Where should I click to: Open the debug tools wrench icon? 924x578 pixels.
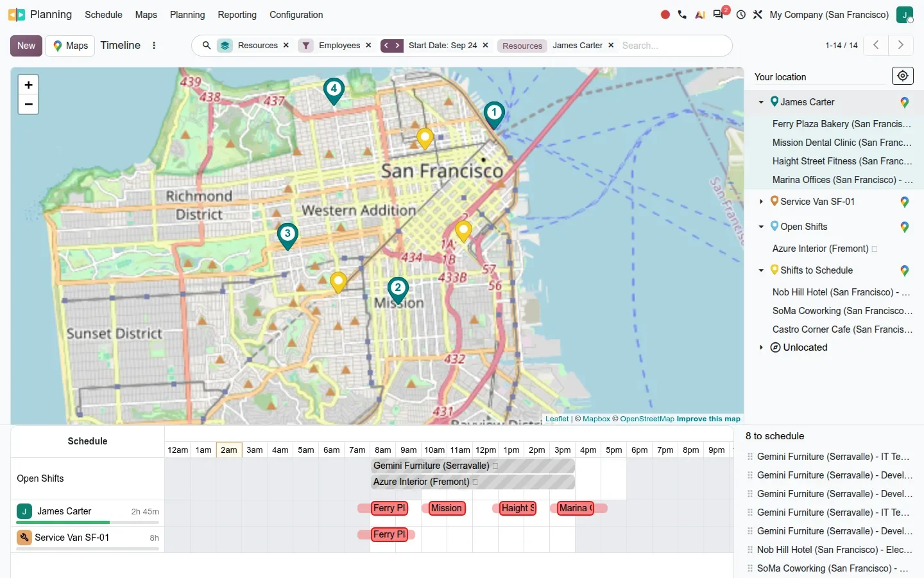(758, 15)
